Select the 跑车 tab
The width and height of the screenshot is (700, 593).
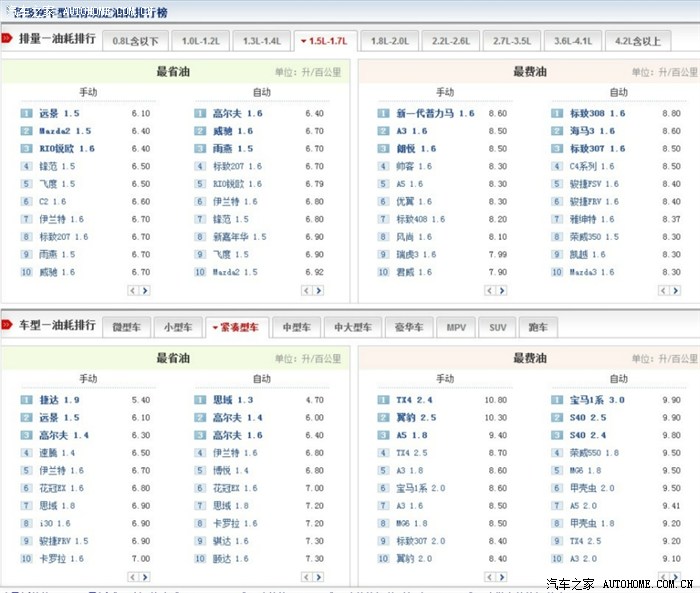click(538, 327)
